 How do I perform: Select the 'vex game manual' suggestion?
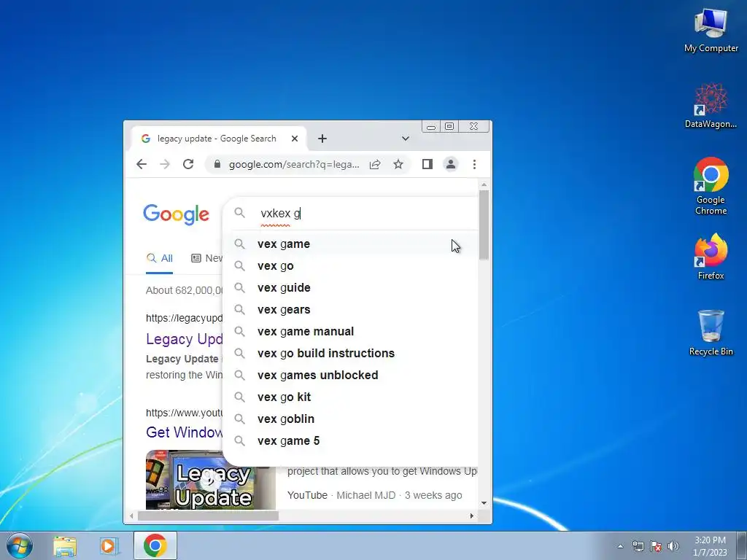351,332
